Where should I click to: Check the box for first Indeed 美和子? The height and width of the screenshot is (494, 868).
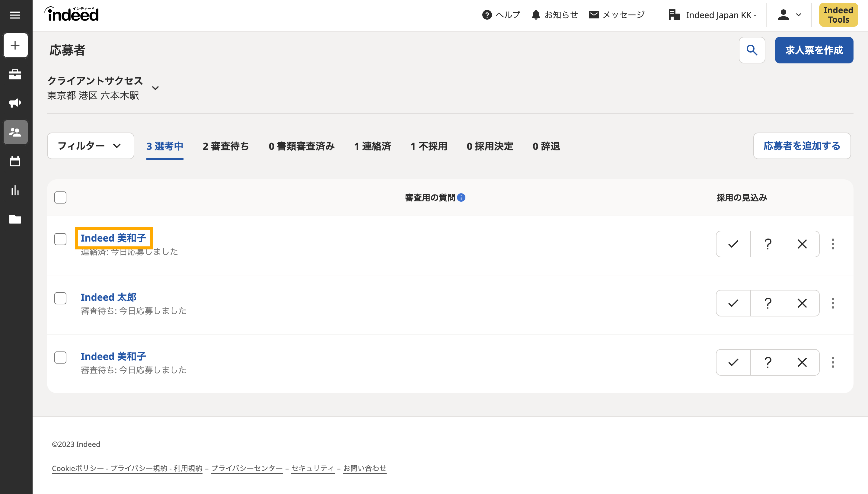pos(60,239)
